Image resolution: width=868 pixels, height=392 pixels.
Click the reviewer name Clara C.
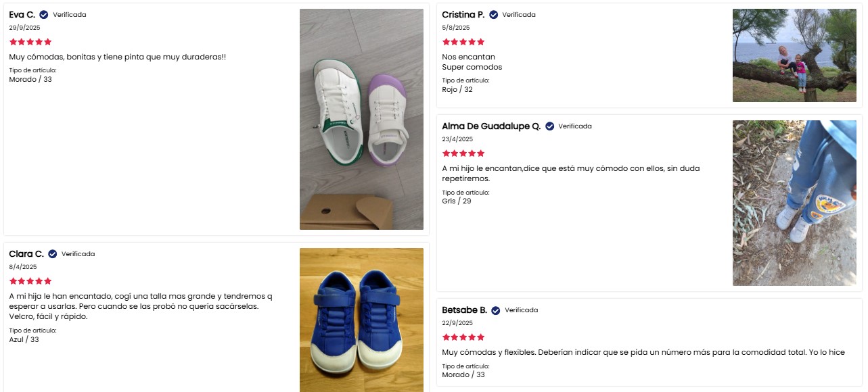coord(26,254)
